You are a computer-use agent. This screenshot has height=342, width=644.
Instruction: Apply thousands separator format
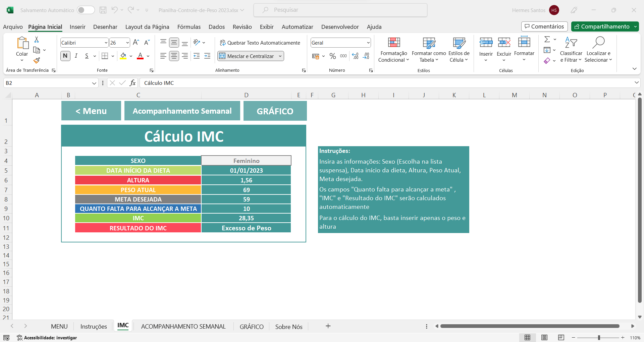pyautogui.click(x=343, y=56)
